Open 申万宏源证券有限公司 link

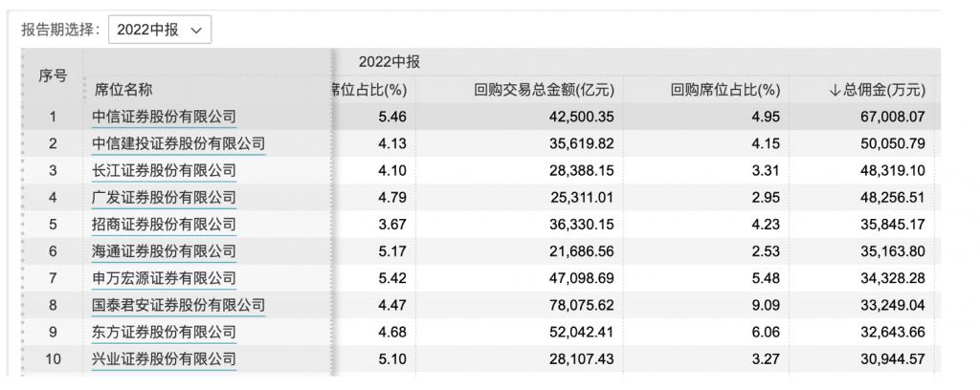click(164, 279)
